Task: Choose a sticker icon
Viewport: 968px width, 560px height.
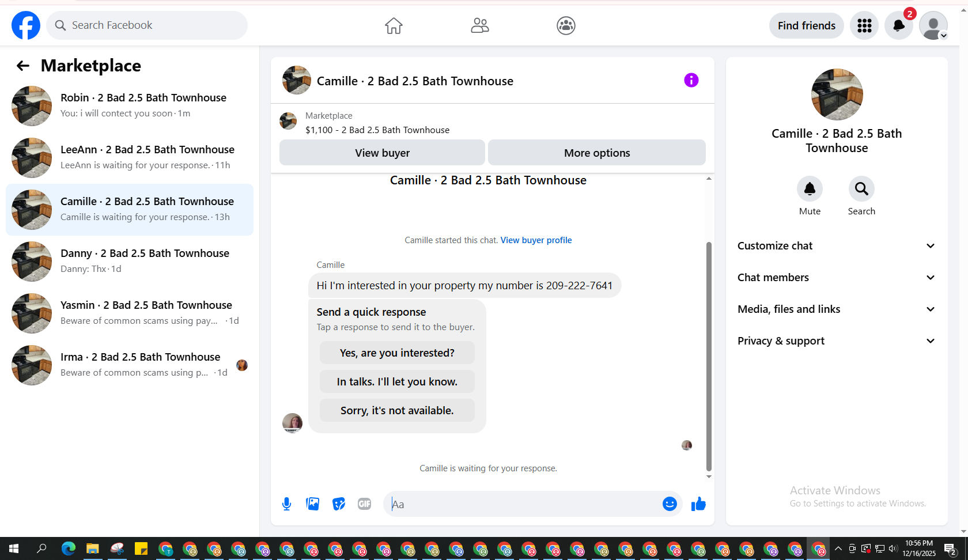Action: pos(339,504)
